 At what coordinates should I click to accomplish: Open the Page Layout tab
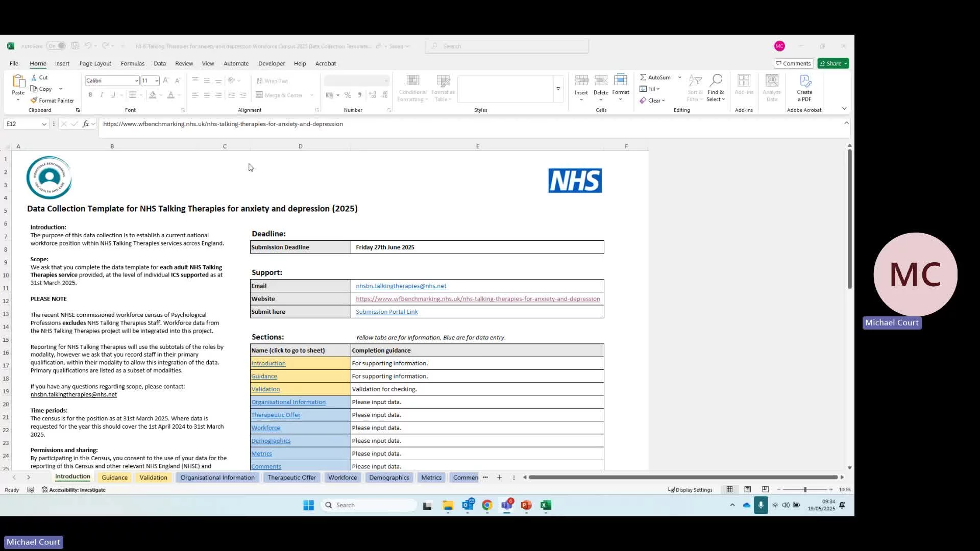[95, 64]
